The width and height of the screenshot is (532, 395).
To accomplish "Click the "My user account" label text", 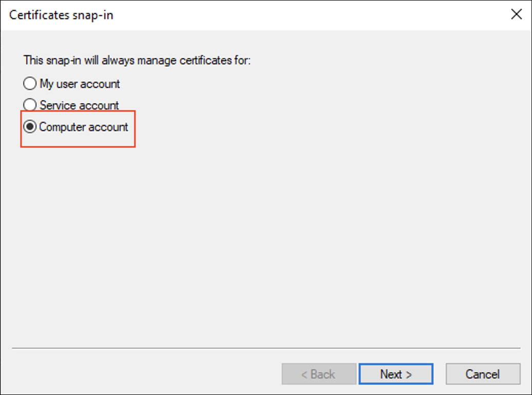I will tap(80, 84).
